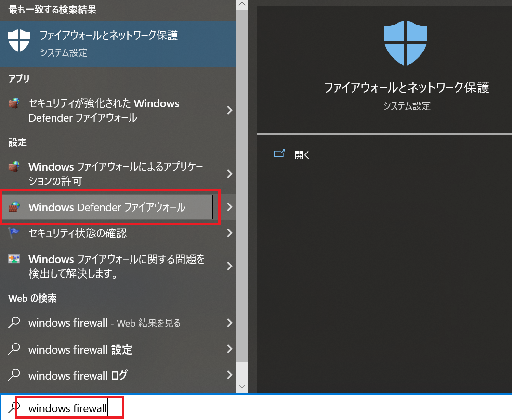512x420 pixels.
Task: Click システム設定 label in preview pane
Action: [407, 106]
